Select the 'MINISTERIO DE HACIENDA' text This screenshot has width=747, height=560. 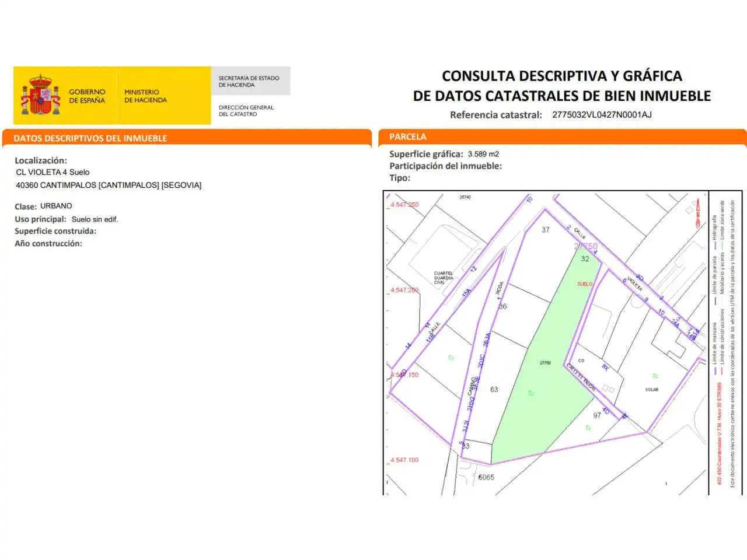[145, 96]
